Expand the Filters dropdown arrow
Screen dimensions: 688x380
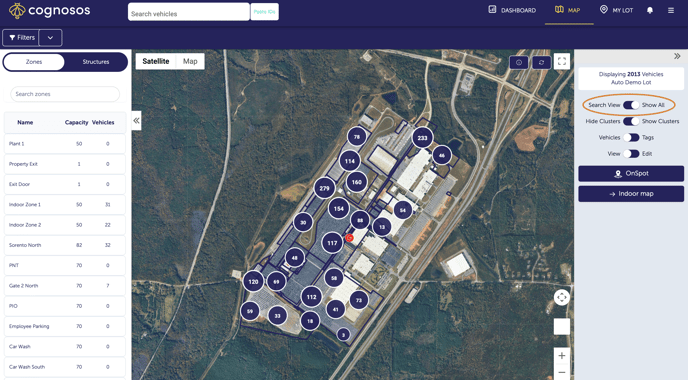(x=50, y=38)
